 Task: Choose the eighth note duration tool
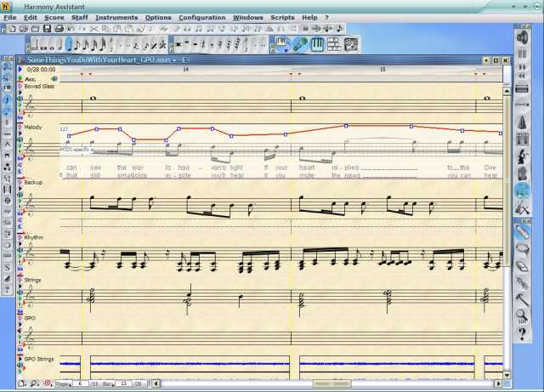tap(77, 44)
